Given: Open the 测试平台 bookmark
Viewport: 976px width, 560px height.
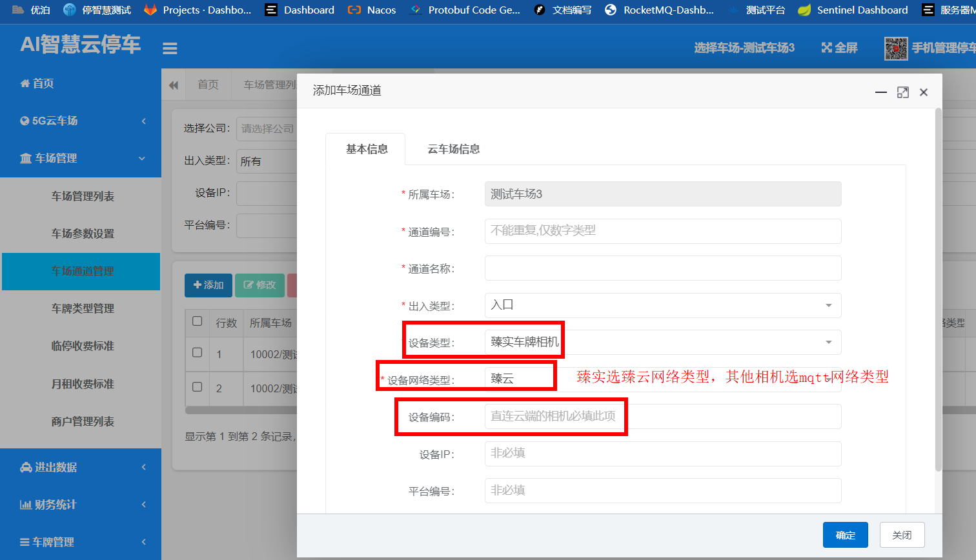Looking at the screenshot, I should [757, 10].
